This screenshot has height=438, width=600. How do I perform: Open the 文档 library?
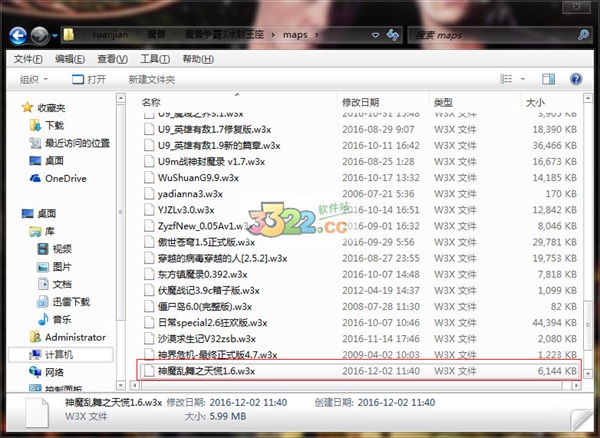(54, 284)
